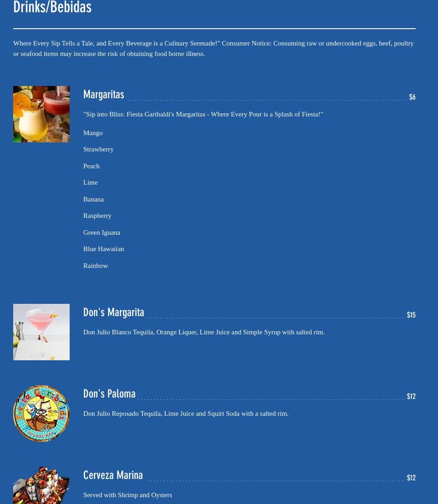Select the $15 price for Don's Margarita
This screenshot has width=438, height=504.
pos(411,315)
